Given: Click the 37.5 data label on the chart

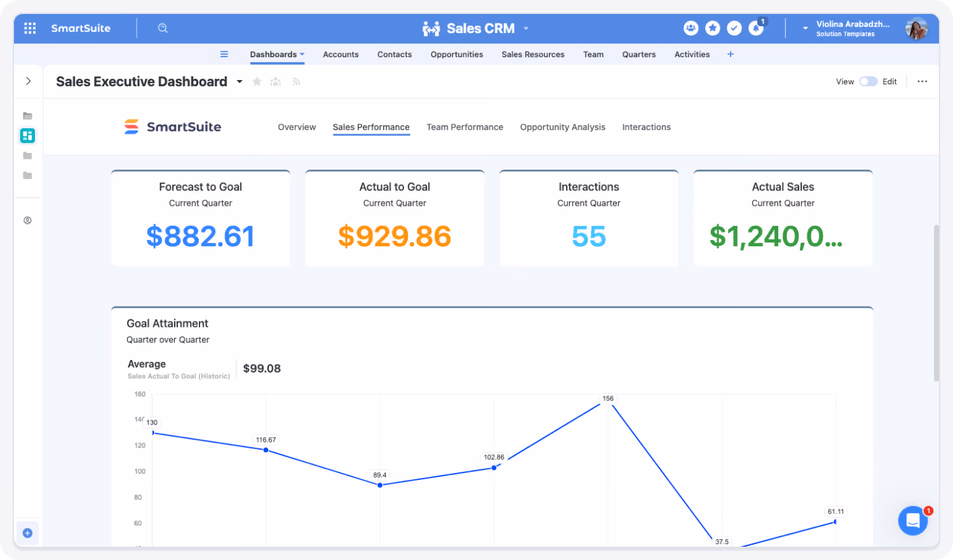Looking at the screenshot, I should [x=722, y=542].
